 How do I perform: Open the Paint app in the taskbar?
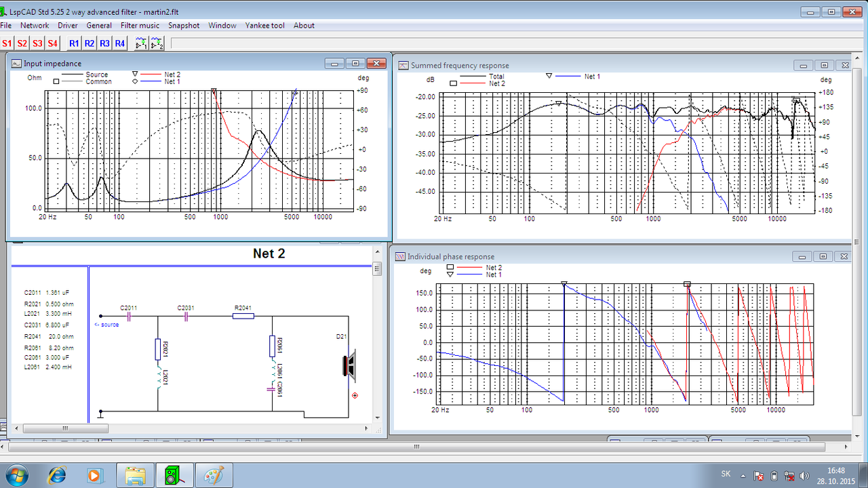(x=215, y=476)
